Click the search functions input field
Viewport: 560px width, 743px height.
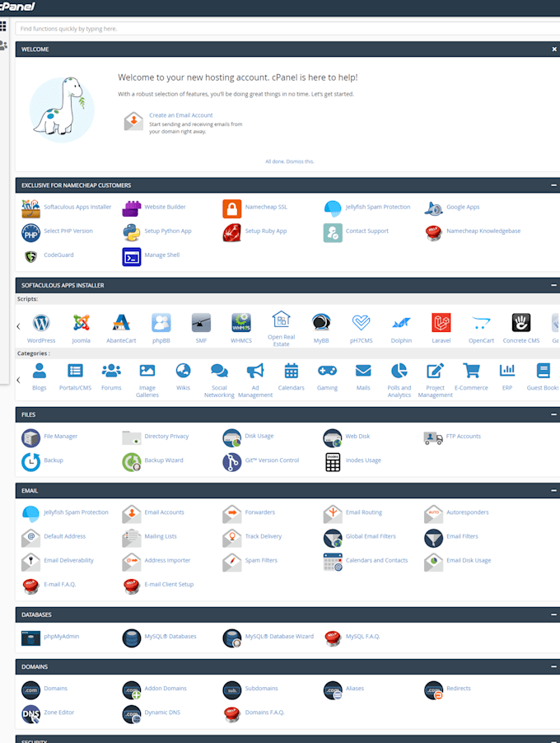coord(287,29)
